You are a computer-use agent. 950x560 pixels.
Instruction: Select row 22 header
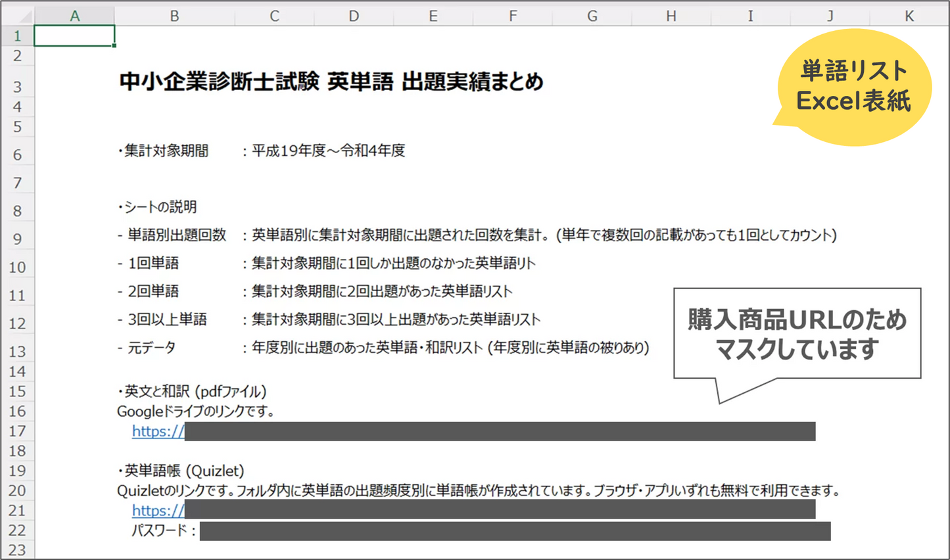[18, 530]
